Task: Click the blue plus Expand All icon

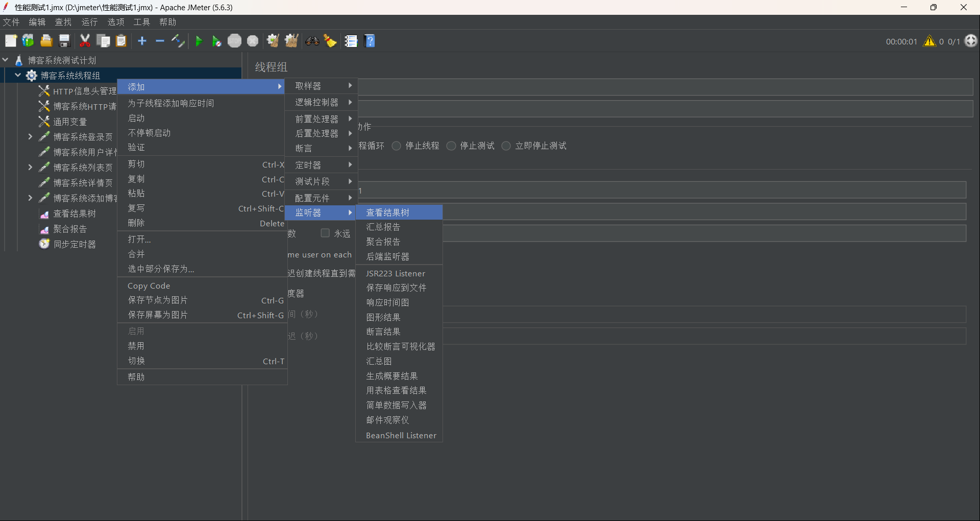Action: (x=142, y=41)
